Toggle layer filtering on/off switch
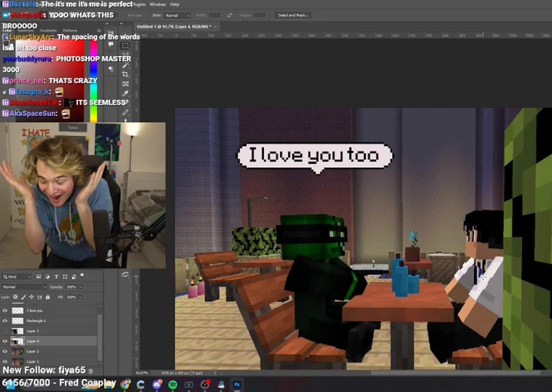The width and height of the screenshot is (552, 392). click(82, 275)
